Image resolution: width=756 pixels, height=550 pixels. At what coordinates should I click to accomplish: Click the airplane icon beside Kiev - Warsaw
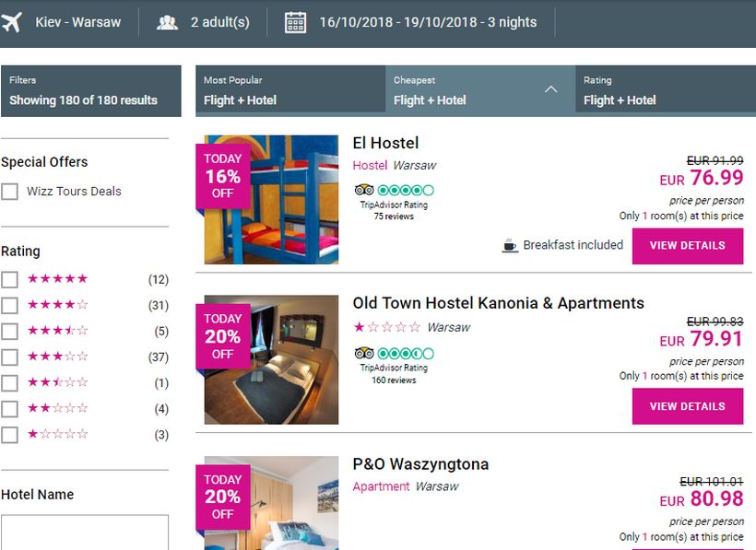click(x=12, y=22)
